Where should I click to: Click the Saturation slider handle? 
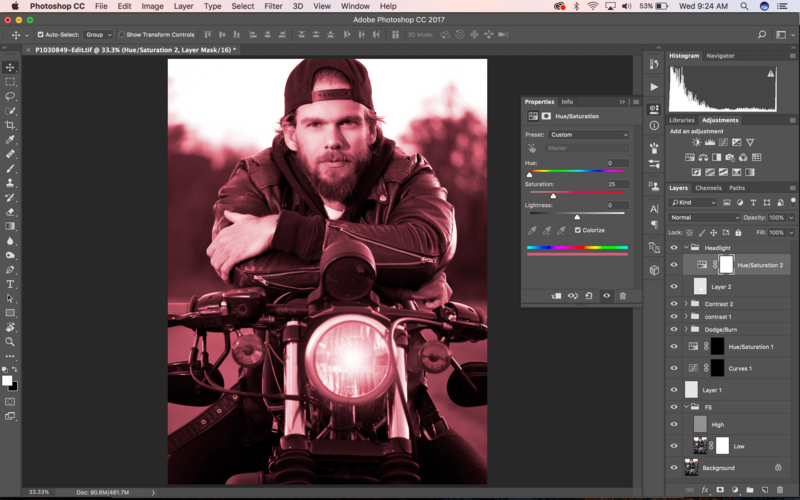click(x=554, y=196)
